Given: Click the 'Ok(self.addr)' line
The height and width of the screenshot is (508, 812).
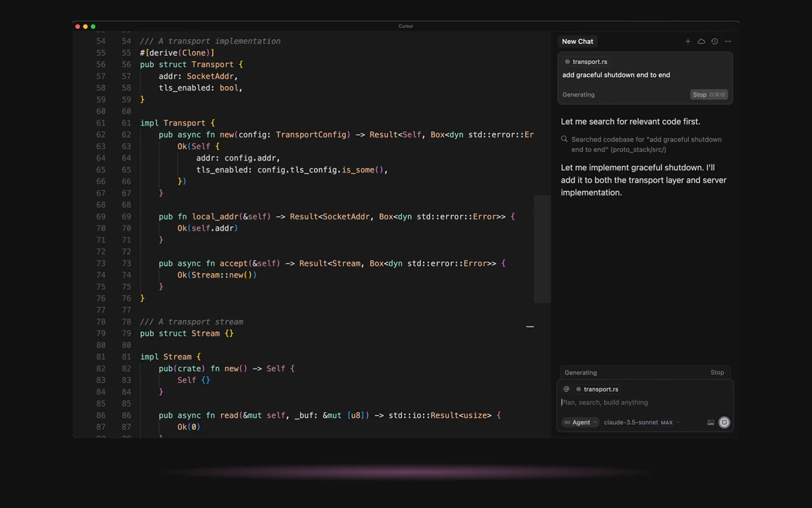Looking at the screenshot, I should (x=208, y=228).
